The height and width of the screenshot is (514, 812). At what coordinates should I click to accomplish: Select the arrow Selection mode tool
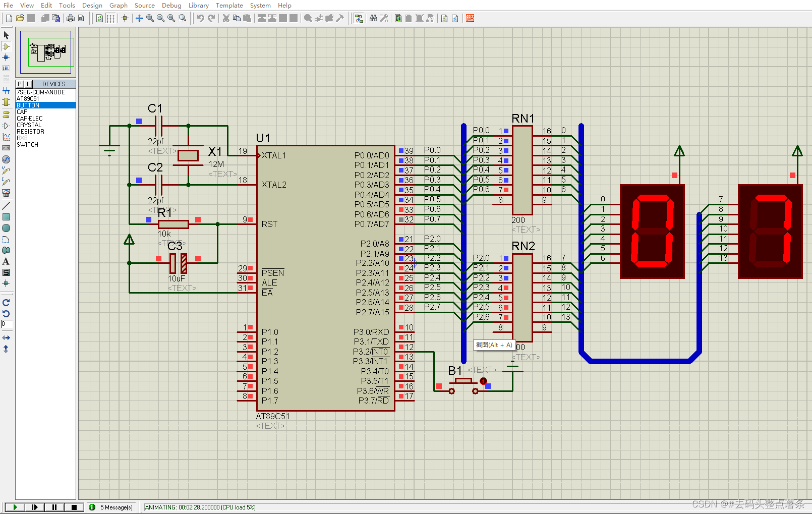[x=6, y=35]
